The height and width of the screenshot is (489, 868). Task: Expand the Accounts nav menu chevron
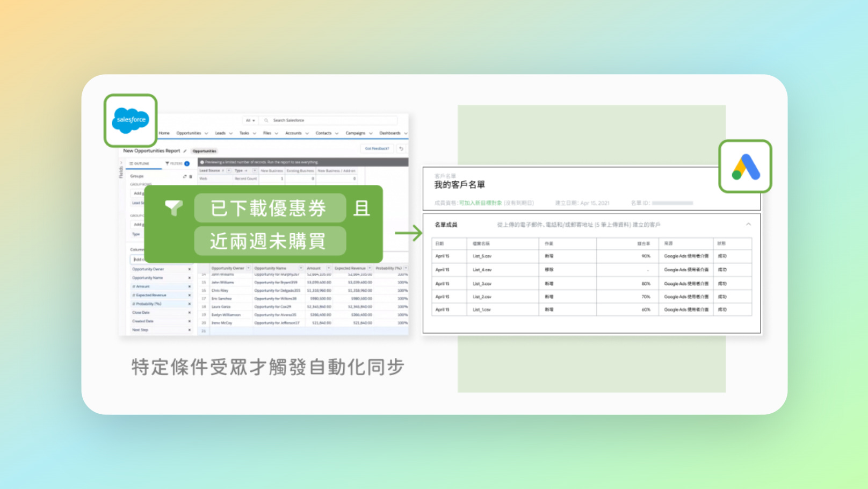point(307,133)
